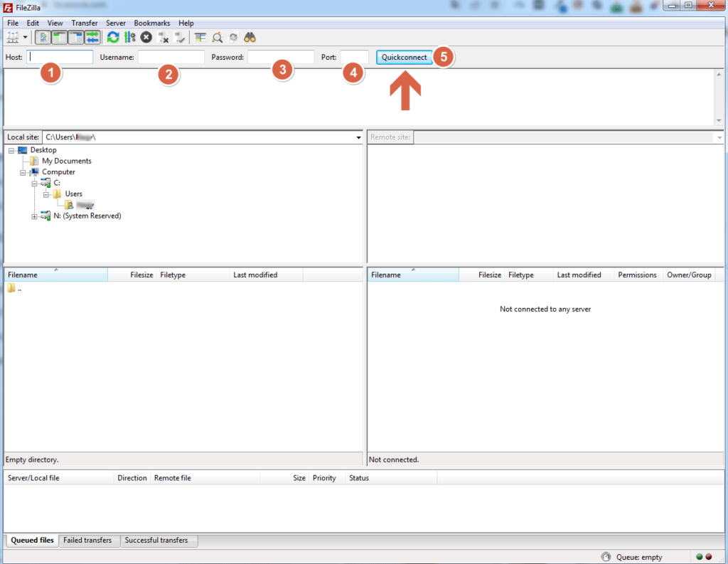Select the Users folder in tree
The image size is (728, 564).
pyautogui.click(x=73, y=193)
